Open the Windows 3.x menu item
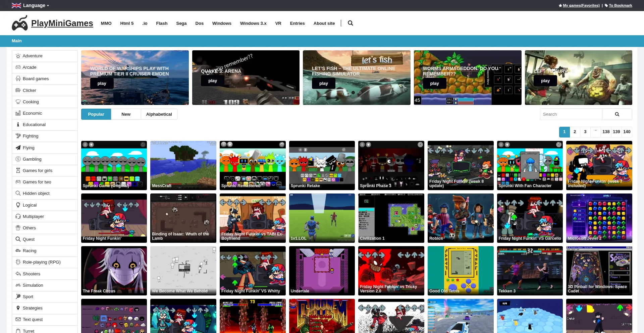The width and height of the screenshot is (644, 333). (x=253, y=23)
